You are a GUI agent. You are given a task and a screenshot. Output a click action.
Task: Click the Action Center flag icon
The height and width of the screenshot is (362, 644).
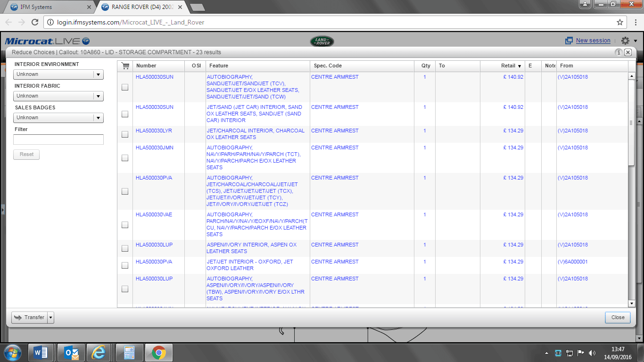pos(581,353)
